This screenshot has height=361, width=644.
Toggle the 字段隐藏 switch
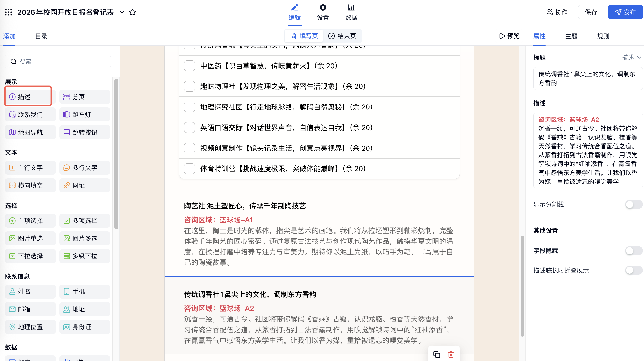(633, 251)
